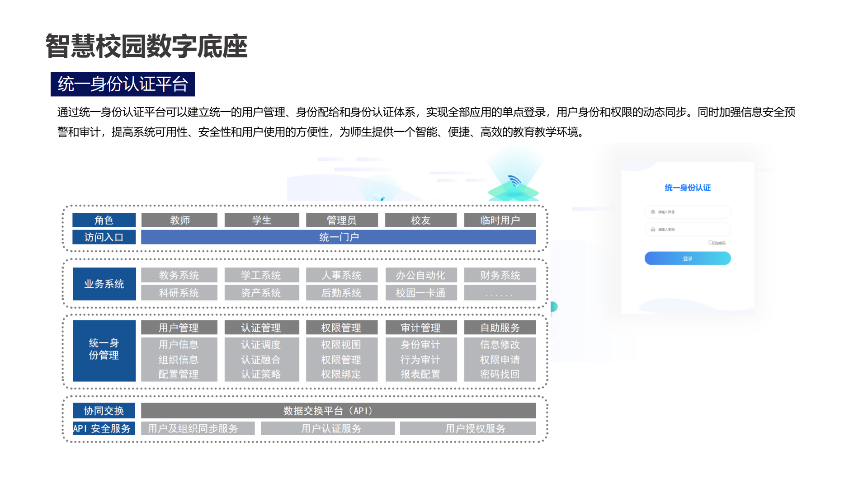Click the 教师 role box
The height and width of the screenshot is (488, 868).
click(179, 220)
